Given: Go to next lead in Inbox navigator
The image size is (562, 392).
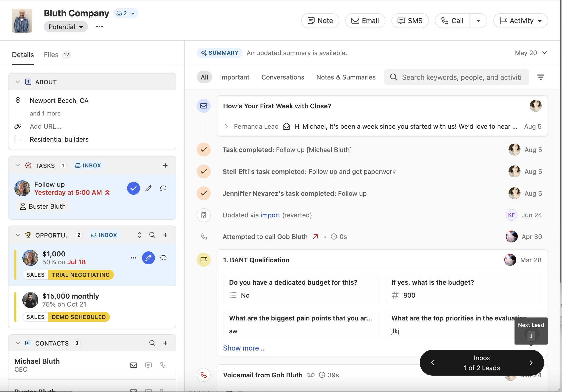Looking at the screenshot, I should (x=531, y=363).
